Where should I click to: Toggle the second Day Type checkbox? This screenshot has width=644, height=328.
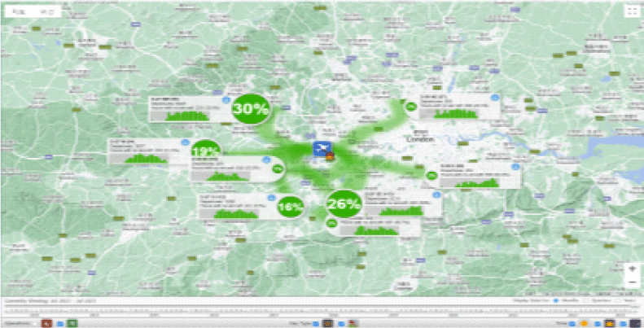(x=341, y=323)
